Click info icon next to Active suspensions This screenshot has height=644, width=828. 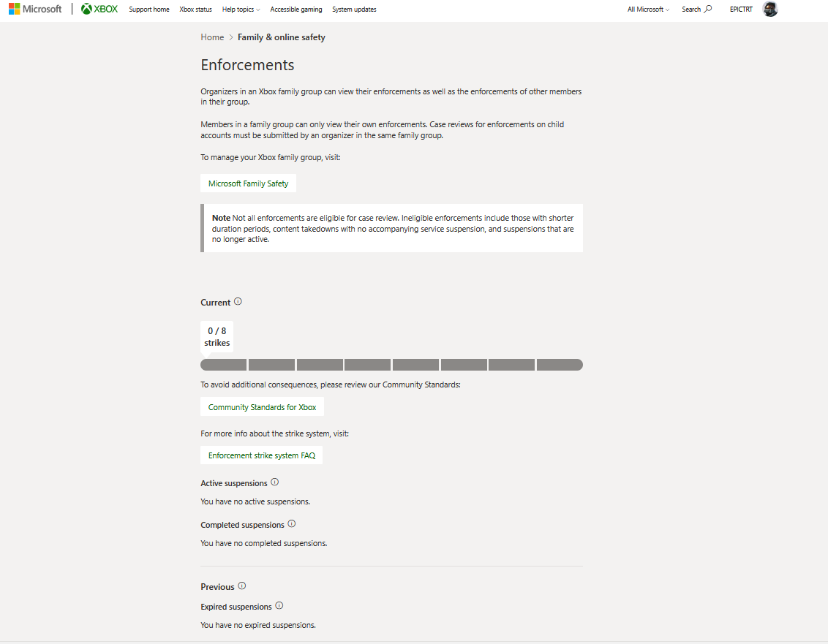(x=274, y=482)
